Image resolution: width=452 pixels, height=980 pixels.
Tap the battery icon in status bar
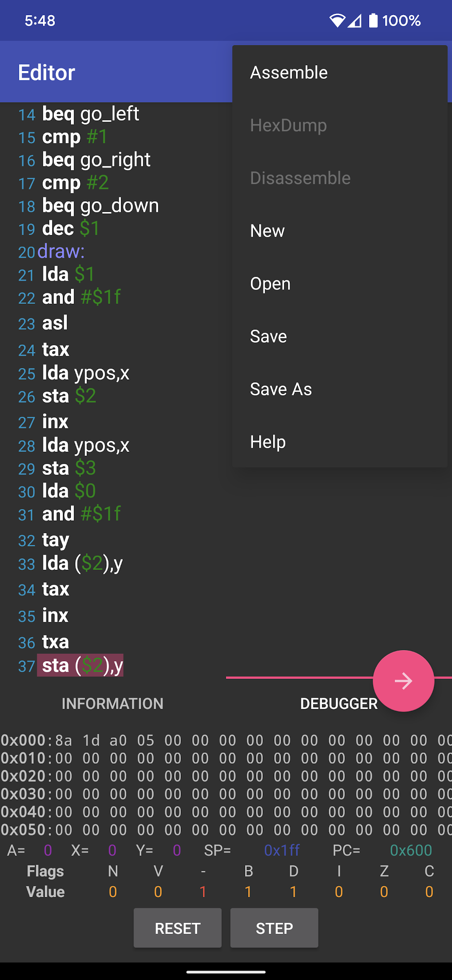click(374, 20)
